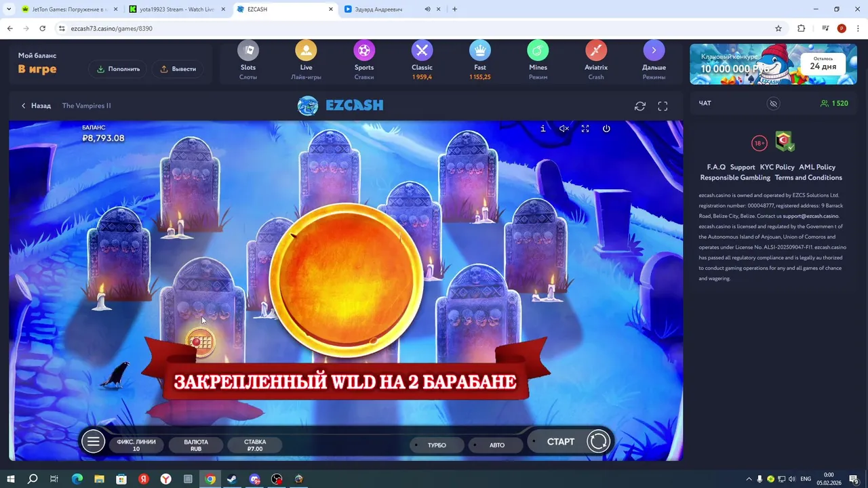Enter fullscreen via the casino header icon
The height and width of the screenshot is (488, 868).
pos(663,106)
